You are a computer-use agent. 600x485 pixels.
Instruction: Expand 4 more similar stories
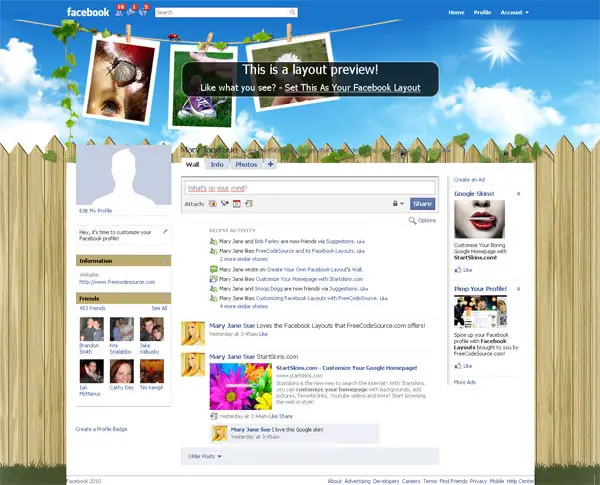[x=244, y=306]
